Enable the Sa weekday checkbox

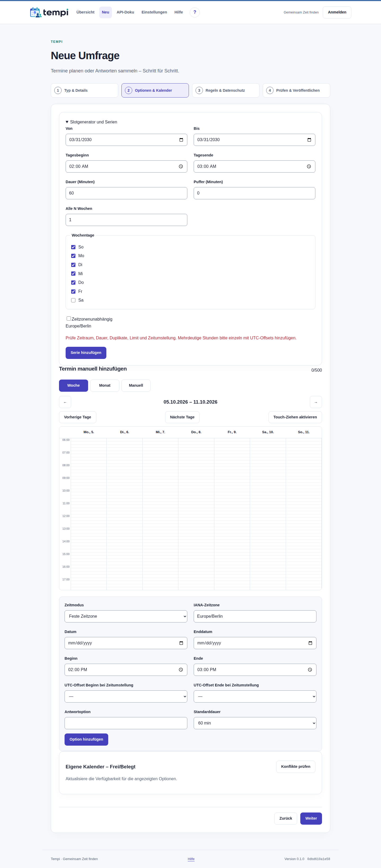tap(73, 300)
